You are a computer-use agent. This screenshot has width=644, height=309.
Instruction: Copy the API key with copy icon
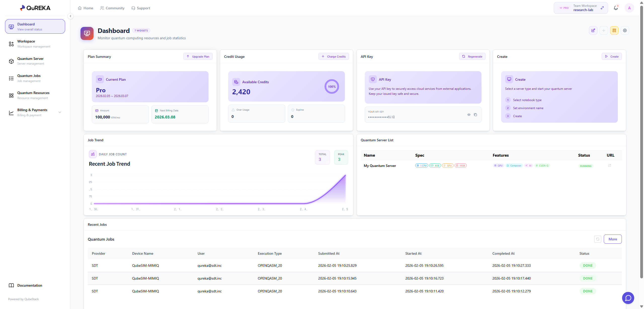[475, 115]
